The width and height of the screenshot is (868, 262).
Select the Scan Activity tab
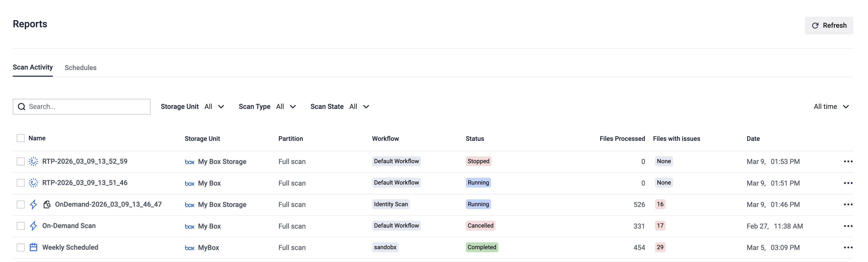pos(33,67)
